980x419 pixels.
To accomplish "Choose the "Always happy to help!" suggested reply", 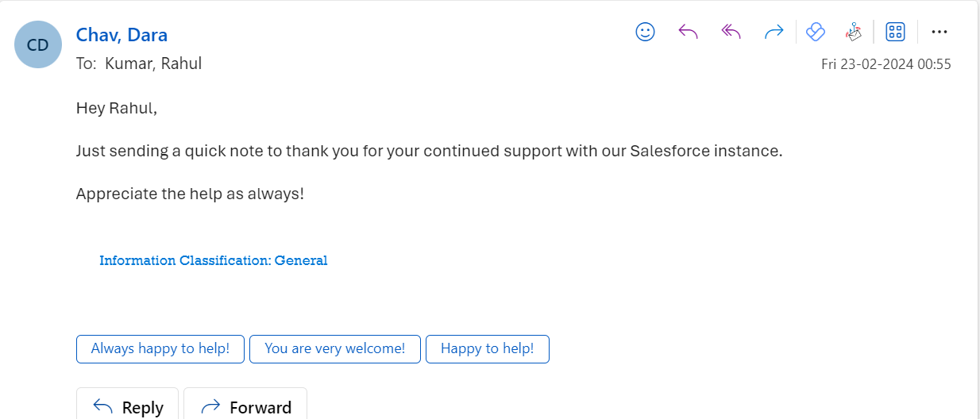I will (x=160, y=349).
